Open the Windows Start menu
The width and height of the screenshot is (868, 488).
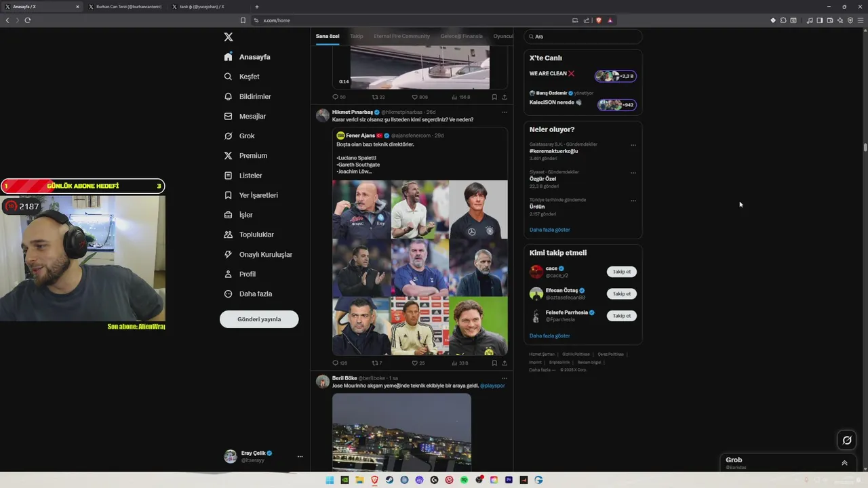click(x=330, y=480)
